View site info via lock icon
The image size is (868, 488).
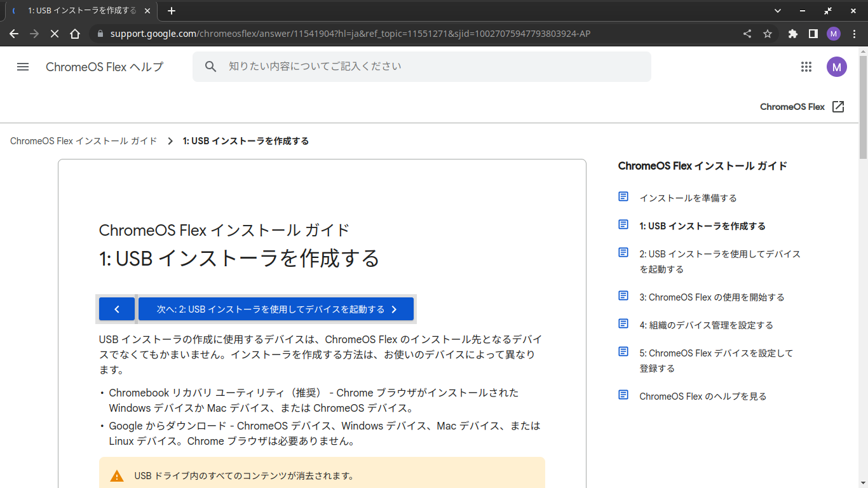pos(100,34)
